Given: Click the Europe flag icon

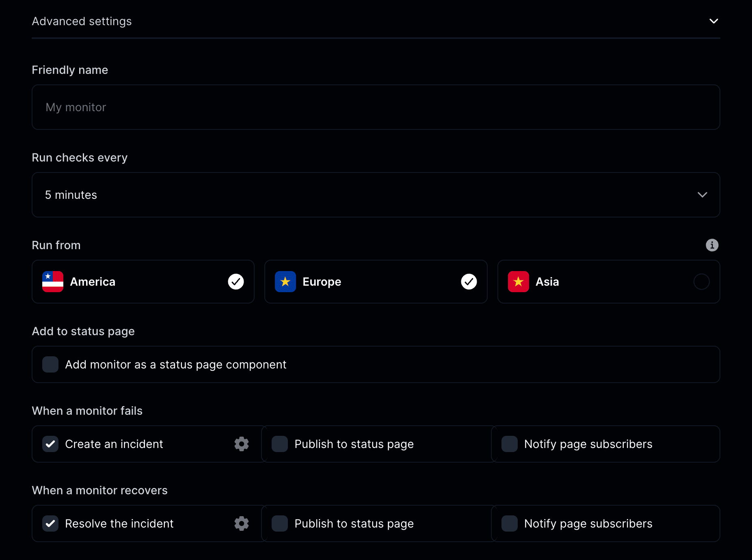Looking at the screenshot, I should coord(285,282).
